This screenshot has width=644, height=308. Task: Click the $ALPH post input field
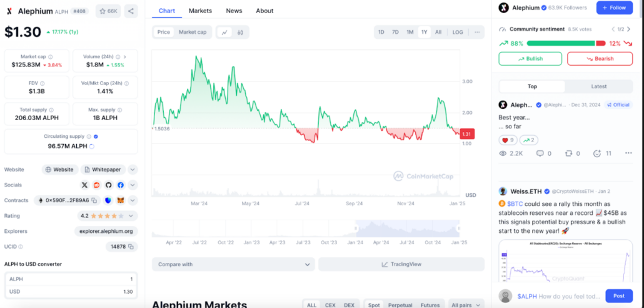[x=558, y=296]
